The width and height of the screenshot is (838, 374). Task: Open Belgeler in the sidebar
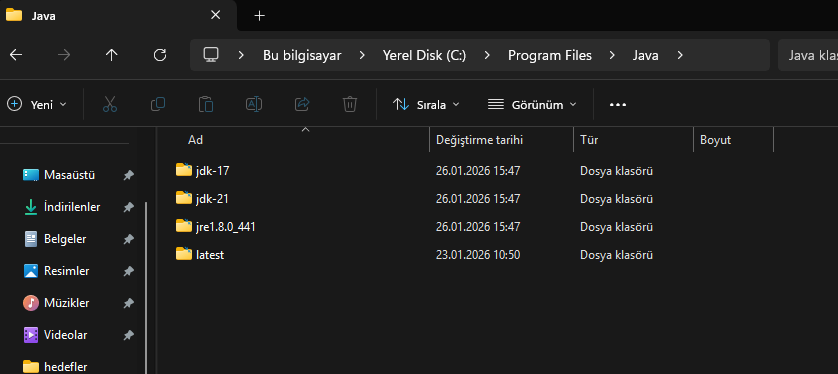55,239
